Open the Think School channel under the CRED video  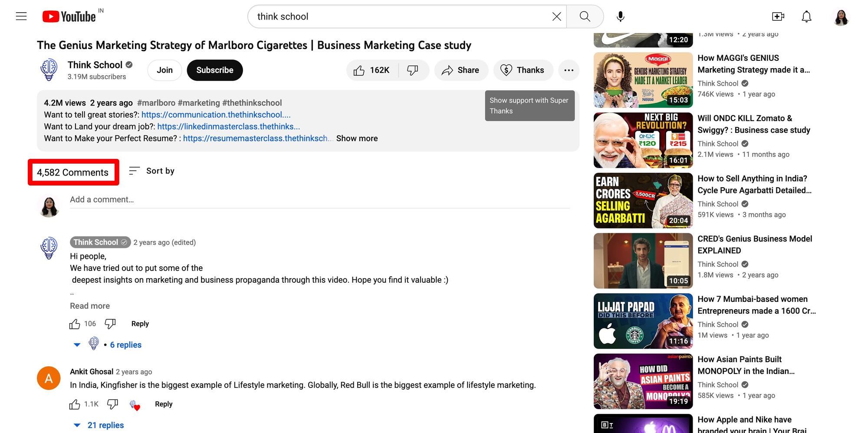pos(718,264)
